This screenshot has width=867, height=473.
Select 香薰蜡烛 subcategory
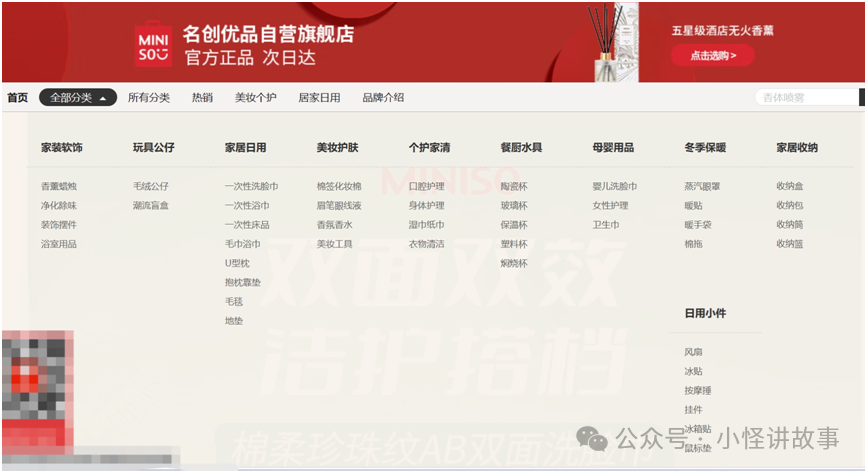click(59, 186)
